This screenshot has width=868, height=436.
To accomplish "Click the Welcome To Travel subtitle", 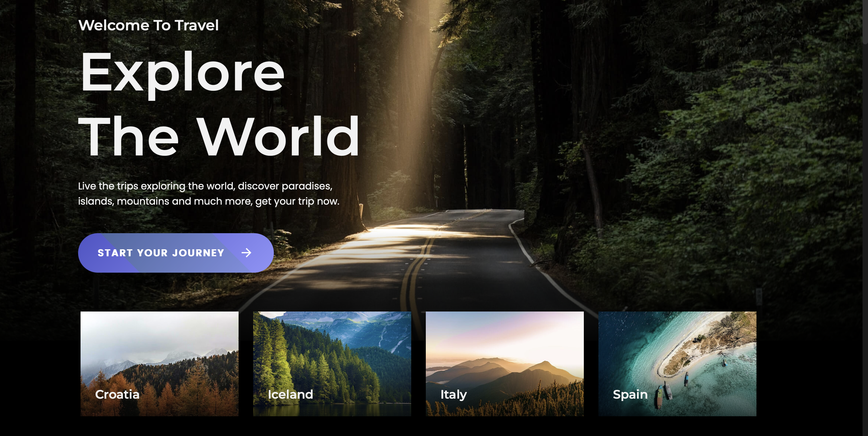I will [148, 25].
